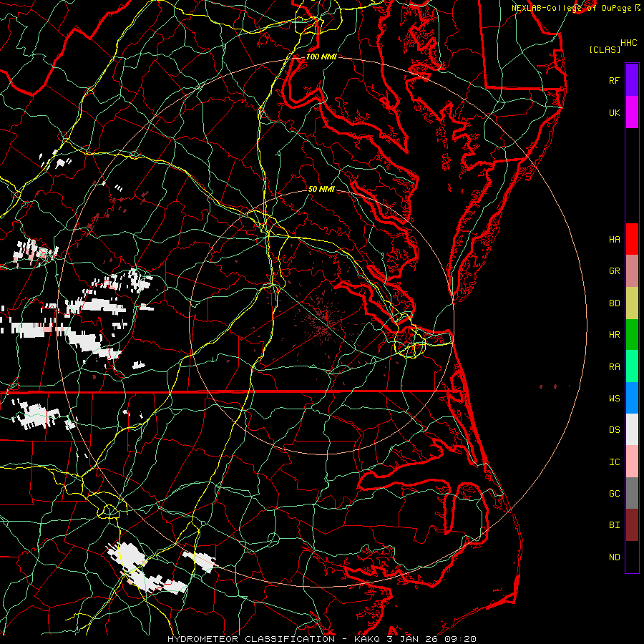Click the KAKQ station identifier
This screenshot has height=644, width=644.
coord(367,639)
